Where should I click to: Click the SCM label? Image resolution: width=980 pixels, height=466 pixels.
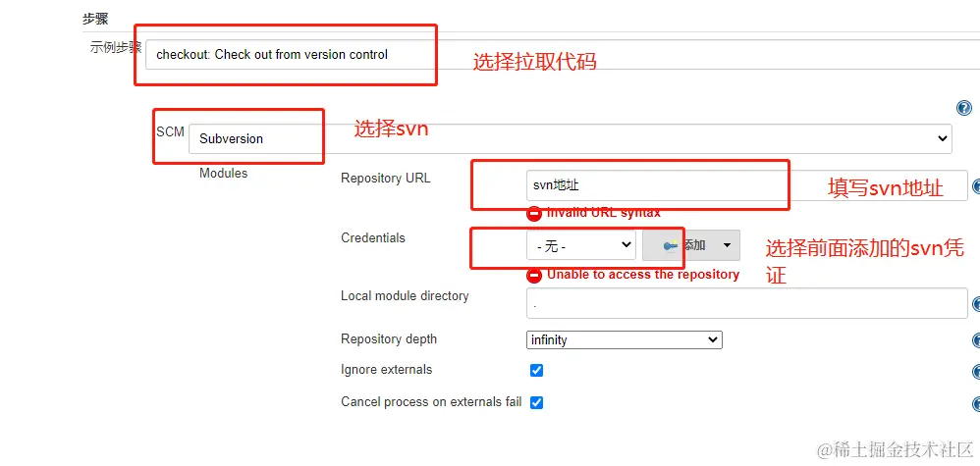point(170,132)
